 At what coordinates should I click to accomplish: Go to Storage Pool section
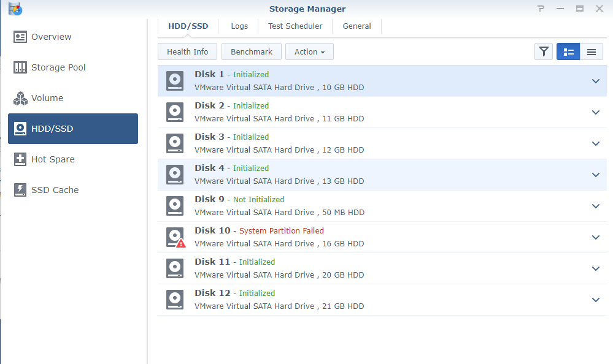[x=58, y=67]
